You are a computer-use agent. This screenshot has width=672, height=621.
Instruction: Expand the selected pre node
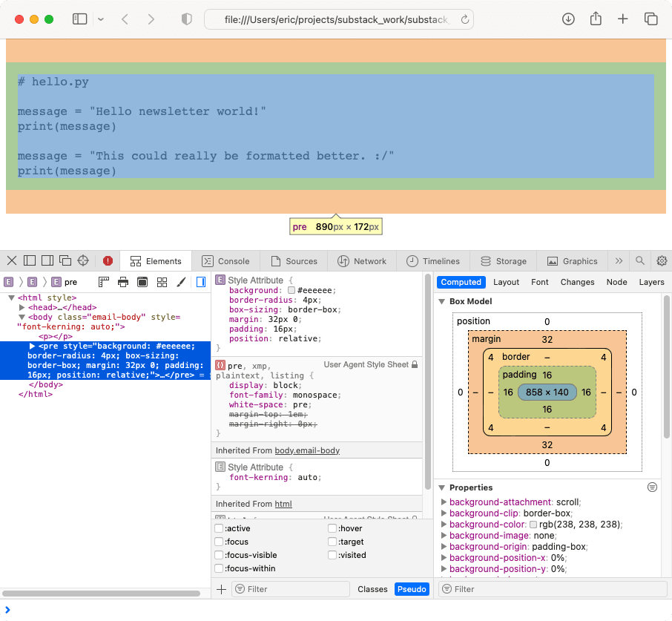[x=32, y=346]
